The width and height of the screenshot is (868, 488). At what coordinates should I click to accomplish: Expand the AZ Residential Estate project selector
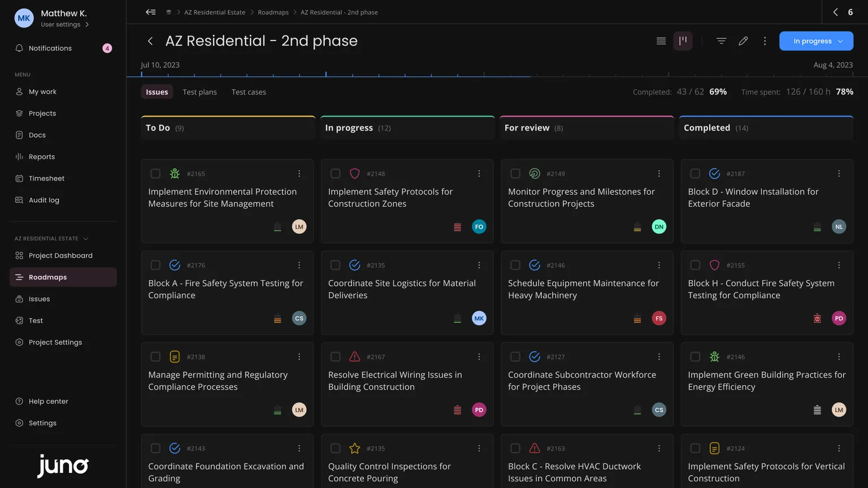[51, 238]
